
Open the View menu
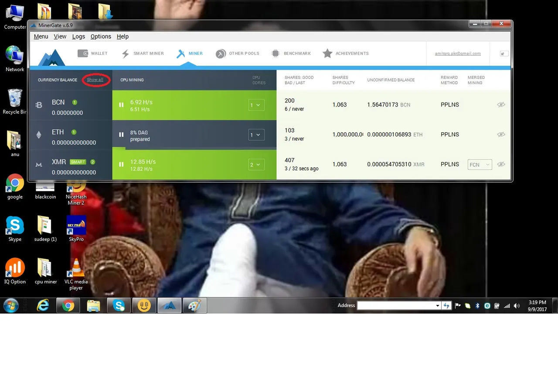coord(60,37)
